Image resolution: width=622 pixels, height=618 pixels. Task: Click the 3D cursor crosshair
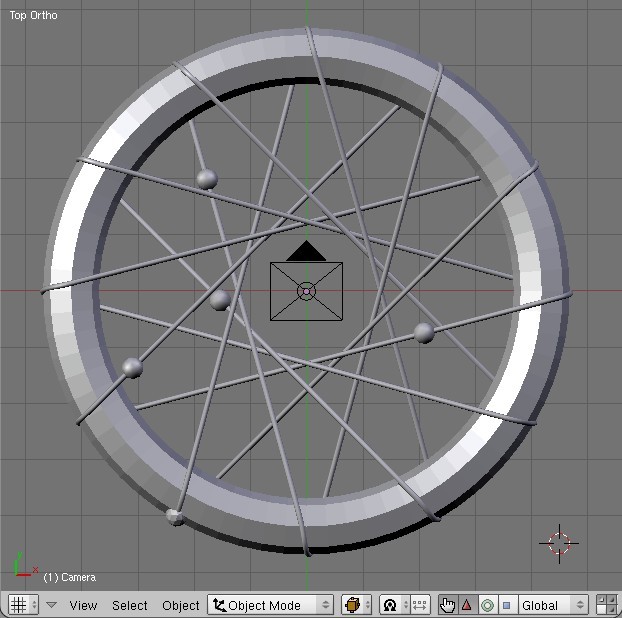tap(559, 543)
